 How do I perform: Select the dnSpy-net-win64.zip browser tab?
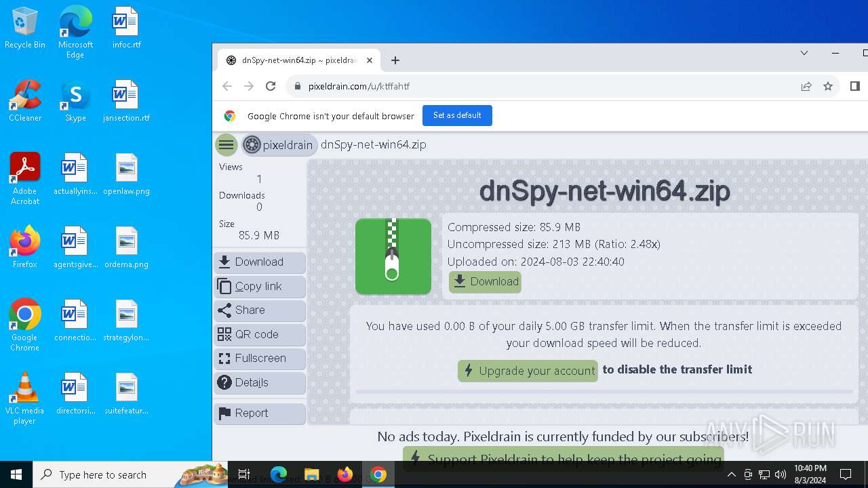[x=299, y=60]
